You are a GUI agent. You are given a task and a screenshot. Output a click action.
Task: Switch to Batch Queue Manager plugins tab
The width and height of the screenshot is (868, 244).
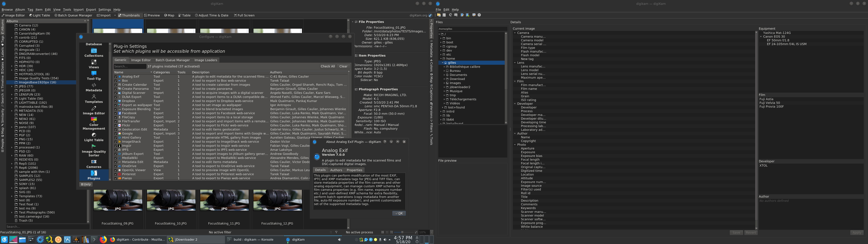point(173,60)
